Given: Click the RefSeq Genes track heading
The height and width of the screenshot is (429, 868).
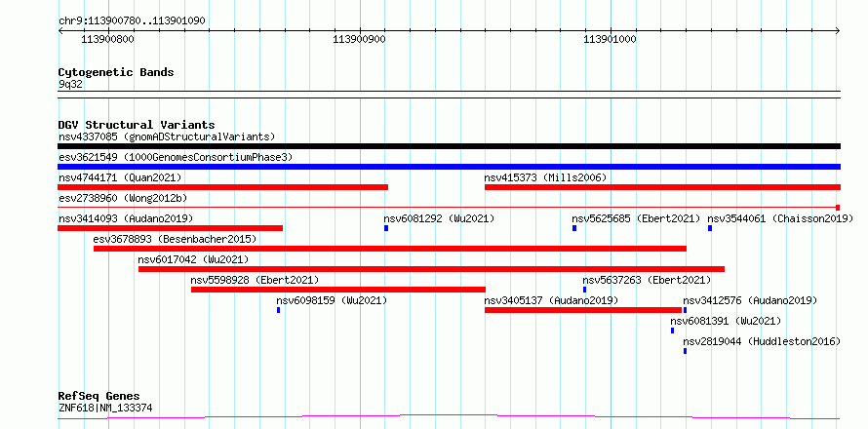Looking at the screenshot, I should pyautogui.click(x=99, y=397).
